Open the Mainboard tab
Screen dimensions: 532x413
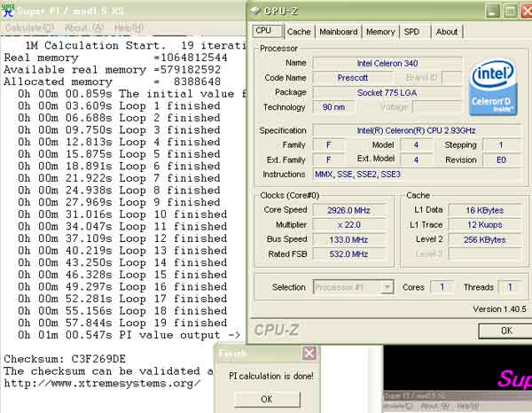click(x=339, y=32)
